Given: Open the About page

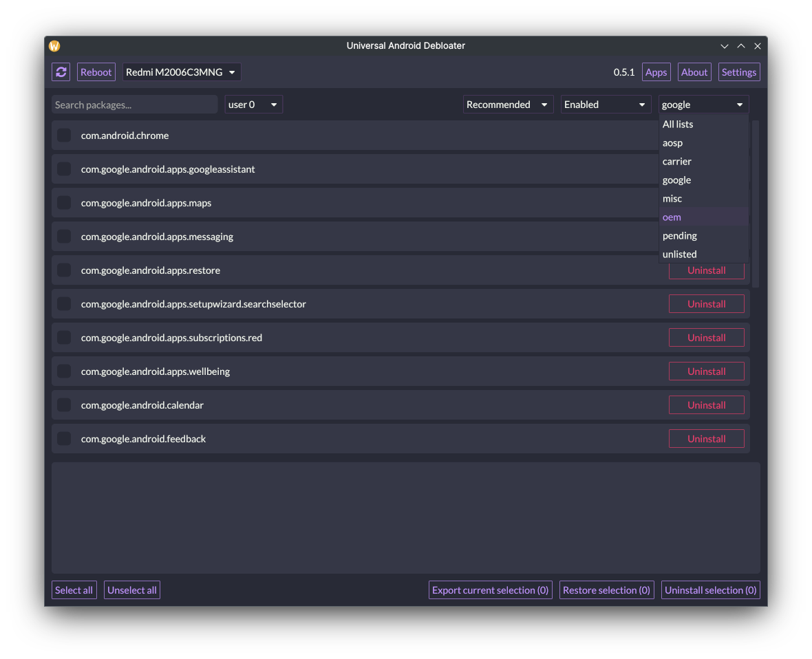Looking at the screenshot, I should click(694, 72).
